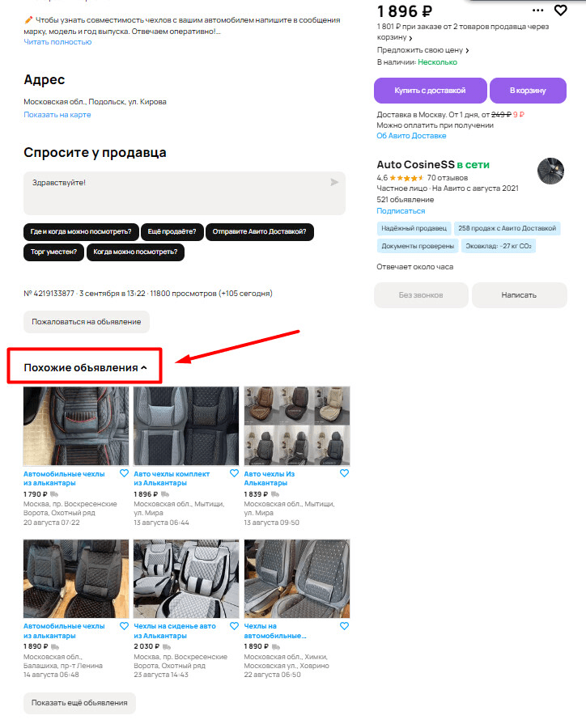The height and width of the screenshot is (728, 586).
Task: Favorite the Химки 1 890 ₽ listing
Action: 344,626
